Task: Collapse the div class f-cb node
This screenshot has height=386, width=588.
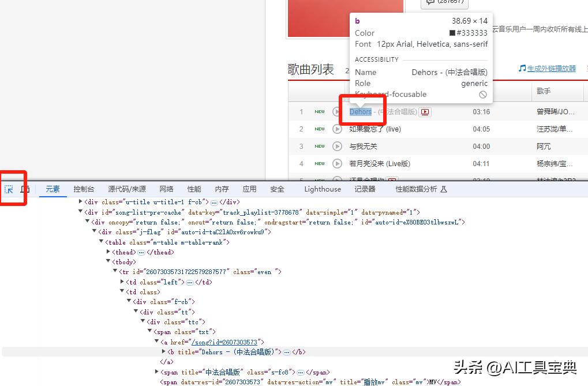Action: (129, 301)
